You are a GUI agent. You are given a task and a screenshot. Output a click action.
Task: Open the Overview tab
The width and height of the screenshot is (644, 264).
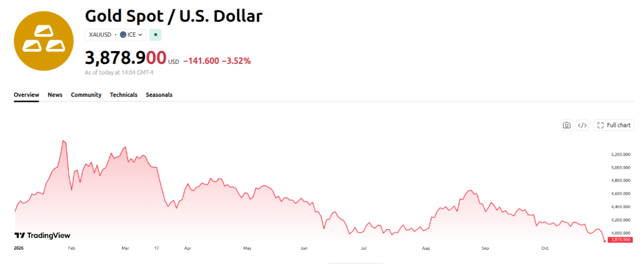26,95
